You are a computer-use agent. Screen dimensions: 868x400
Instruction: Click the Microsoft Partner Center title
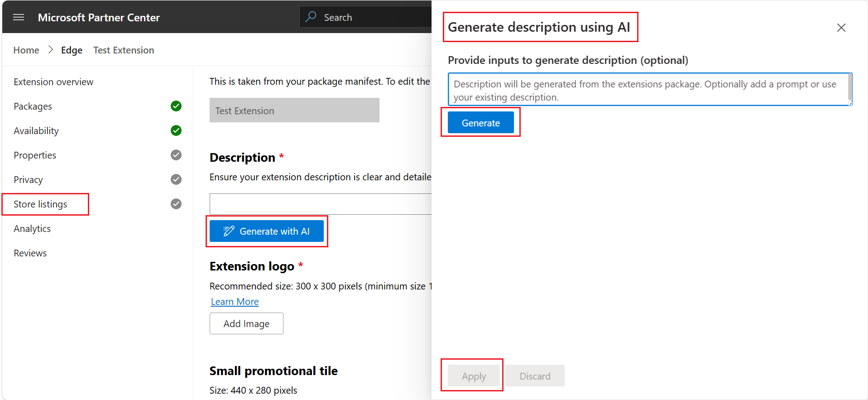tap(99, 17)
